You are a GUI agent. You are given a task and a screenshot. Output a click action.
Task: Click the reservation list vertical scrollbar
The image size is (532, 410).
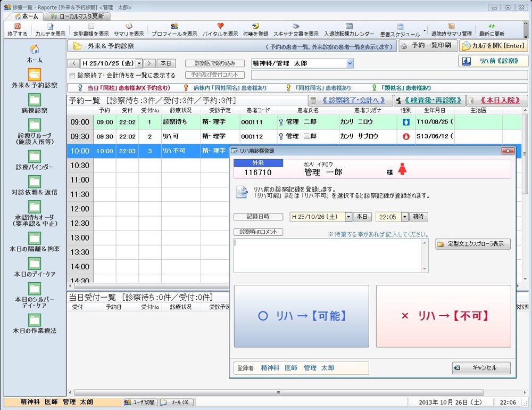point(525,153)
